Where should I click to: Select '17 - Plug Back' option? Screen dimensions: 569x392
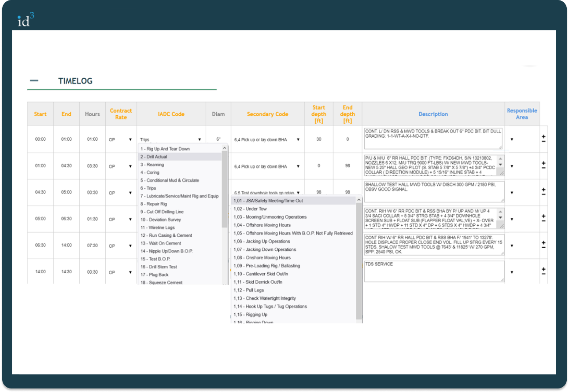point(180,275)
